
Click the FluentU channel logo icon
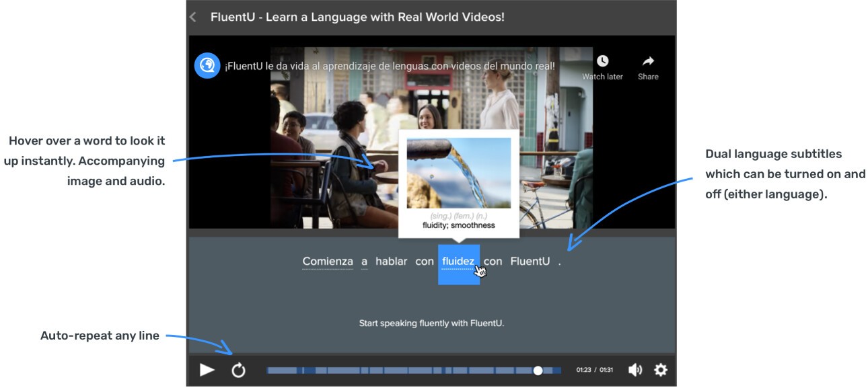207,66
